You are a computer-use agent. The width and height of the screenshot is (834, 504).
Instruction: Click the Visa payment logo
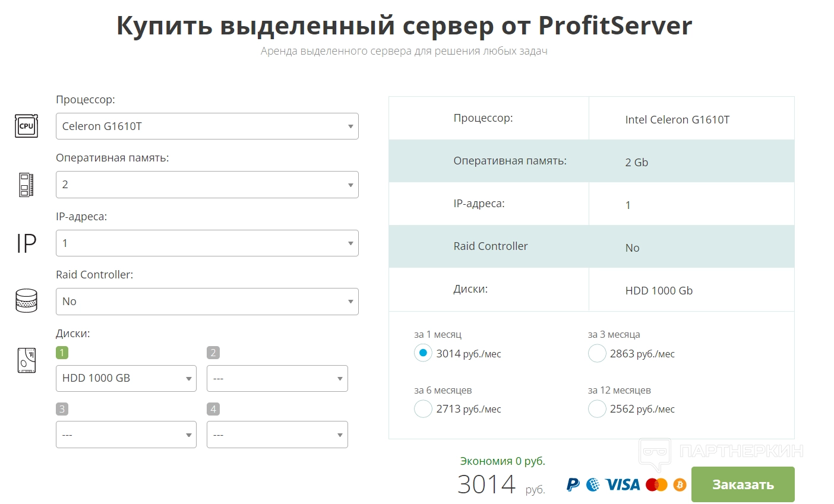[622, 484]
